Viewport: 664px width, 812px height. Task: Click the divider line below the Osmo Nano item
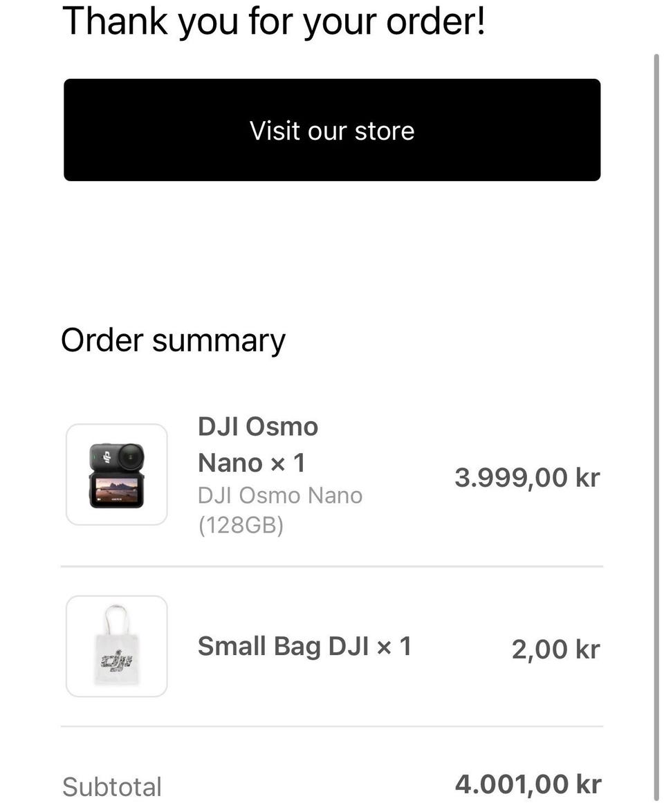[332, 566]
